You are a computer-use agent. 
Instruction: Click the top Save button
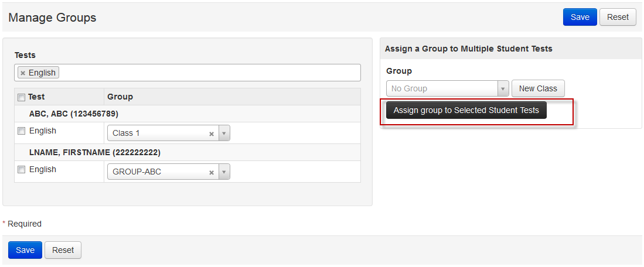pyautogui.click(x=580, y=17)
